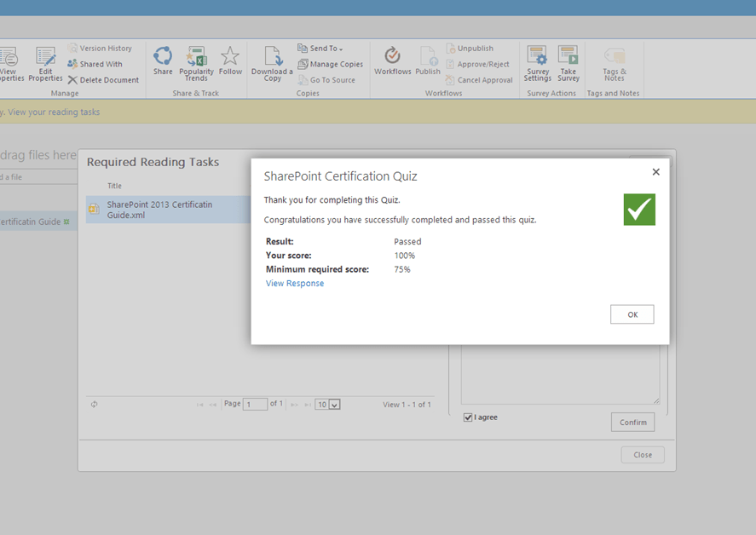Open Version History in the ribbon

(100, 49)
